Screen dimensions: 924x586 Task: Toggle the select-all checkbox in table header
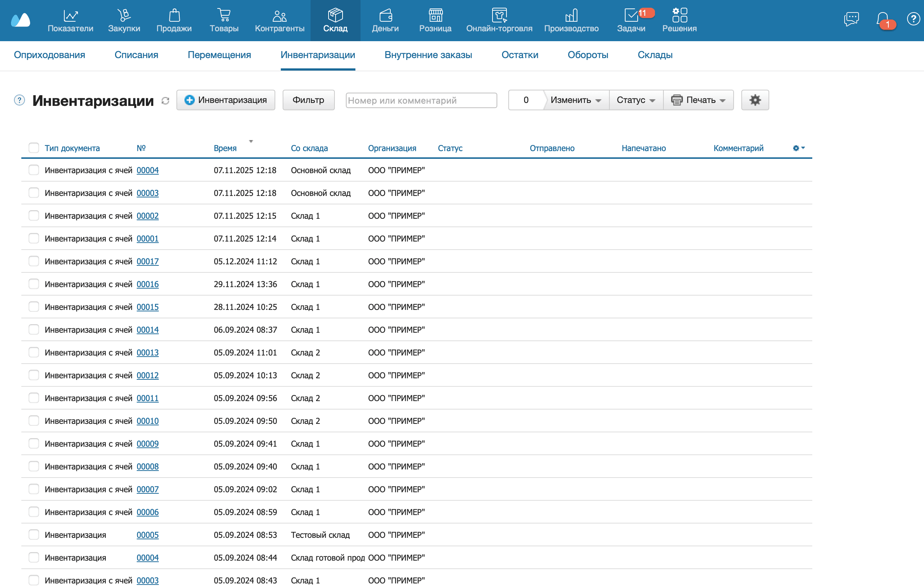coord(34,147)
